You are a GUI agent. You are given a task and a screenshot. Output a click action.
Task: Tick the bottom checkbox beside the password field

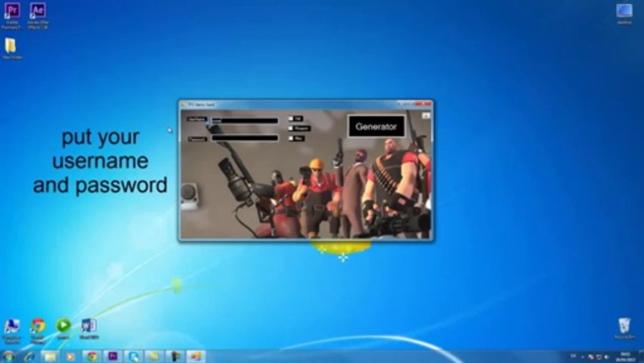point(291,138)
